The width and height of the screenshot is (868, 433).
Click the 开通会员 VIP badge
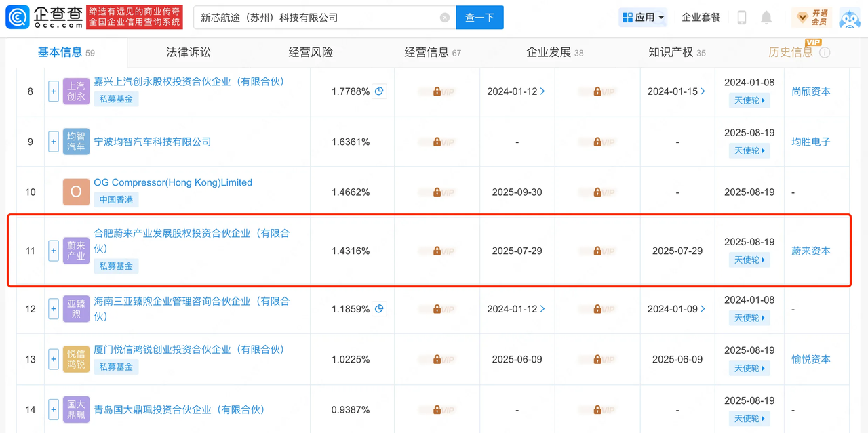(812, 18)
